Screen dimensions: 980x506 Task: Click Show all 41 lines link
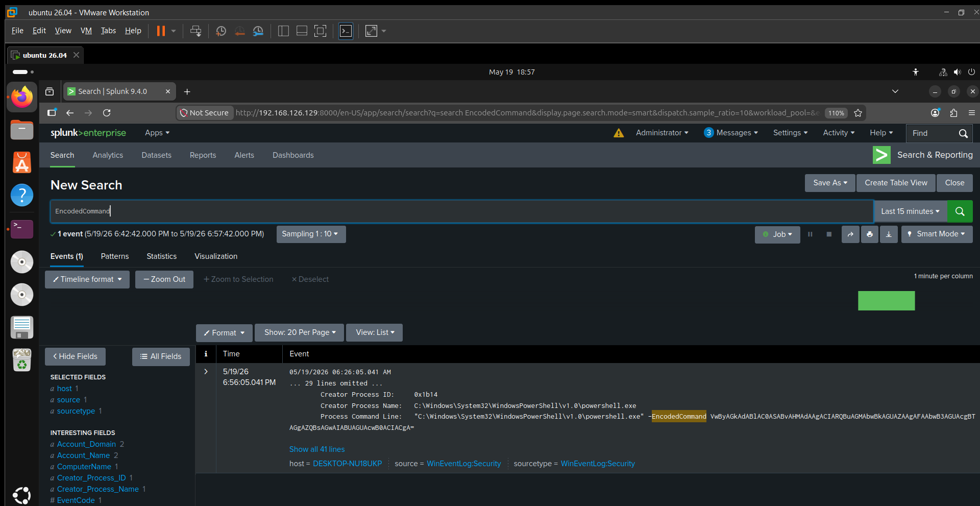click(x=317, y=449)
